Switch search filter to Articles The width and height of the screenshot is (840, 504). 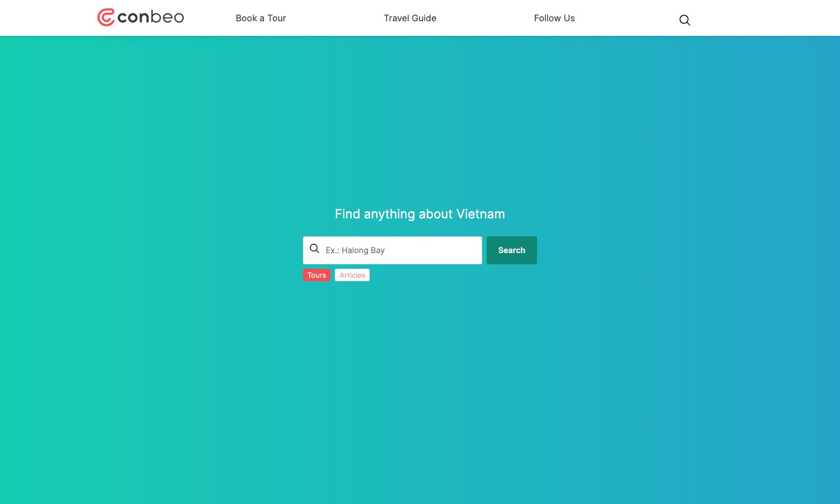pos(352,275)
